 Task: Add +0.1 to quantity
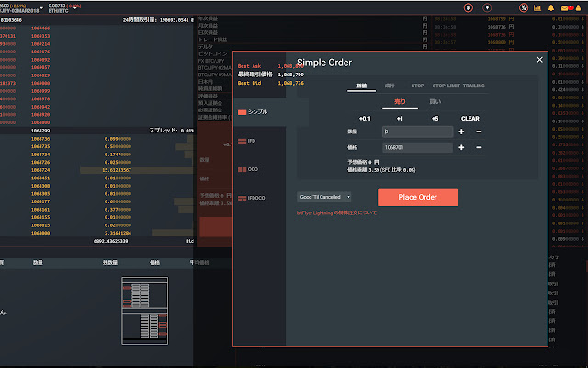coord(365,119)
